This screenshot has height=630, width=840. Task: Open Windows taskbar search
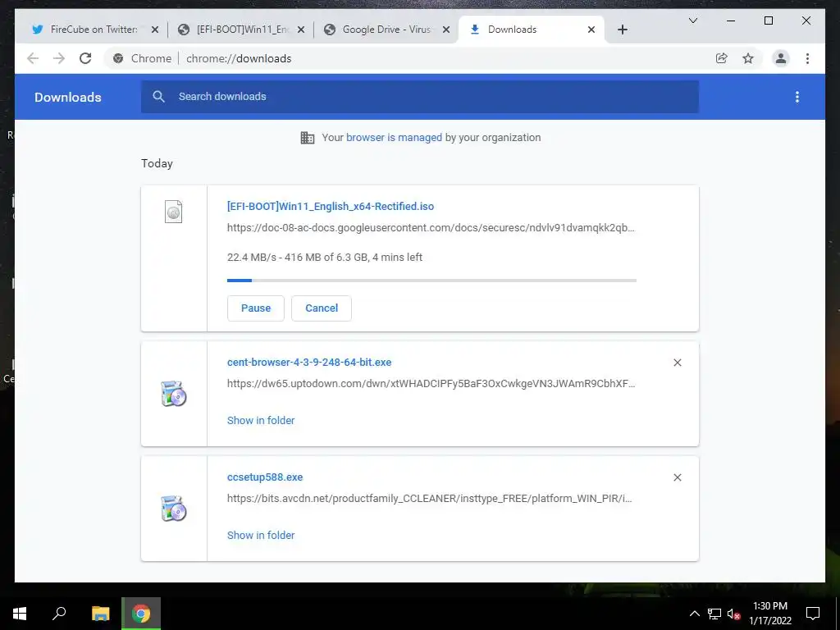pyautogui.click(x=59, y=613)
